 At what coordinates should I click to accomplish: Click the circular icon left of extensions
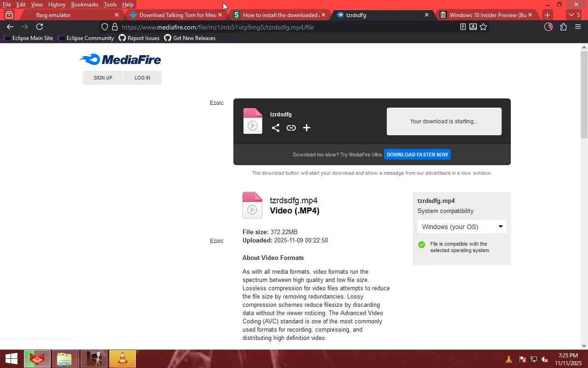(x=548, y=27)
